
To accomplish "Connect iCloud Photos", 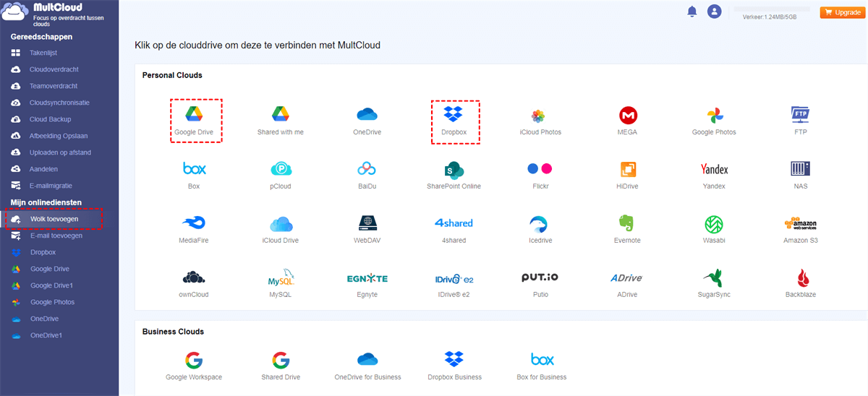I will 540,121.
